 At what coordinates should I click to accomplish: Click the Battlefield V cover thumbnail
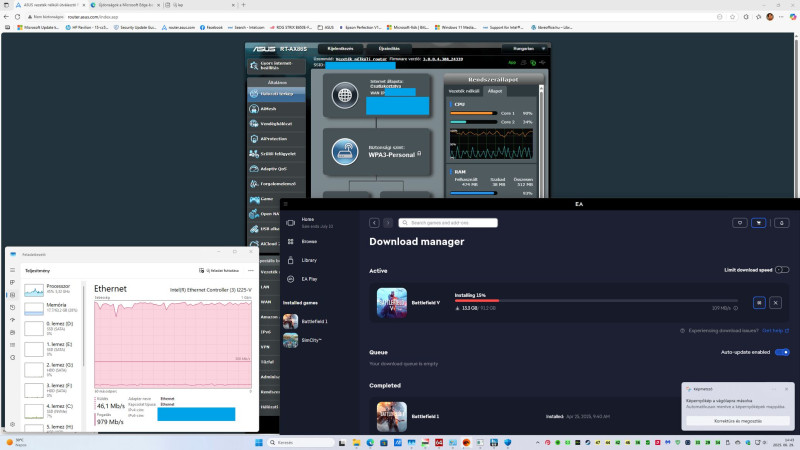[392, 303]
